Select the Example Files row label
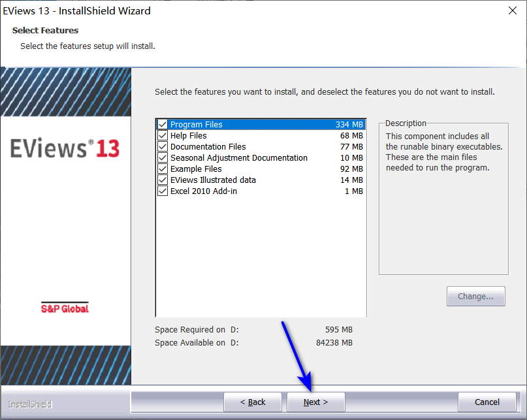527x420 pixels. coord(196,169)
